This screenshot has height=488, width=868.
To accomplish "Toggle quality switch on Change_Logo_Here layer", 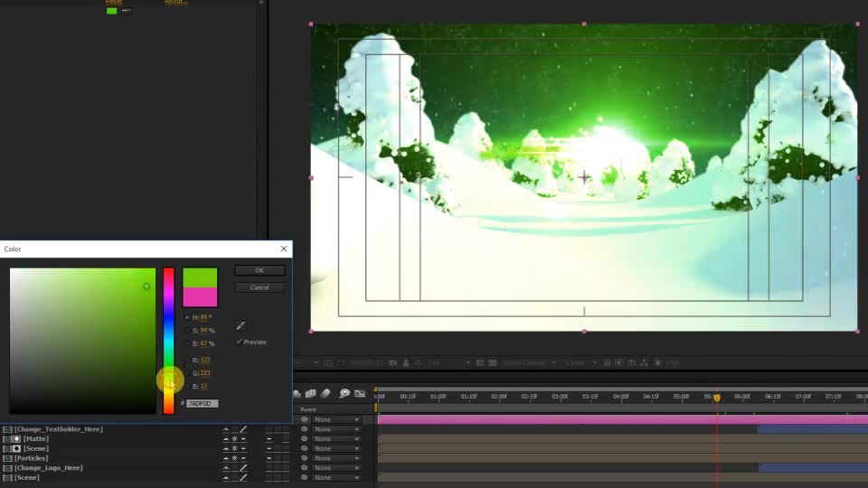I will tap(243, 468).
